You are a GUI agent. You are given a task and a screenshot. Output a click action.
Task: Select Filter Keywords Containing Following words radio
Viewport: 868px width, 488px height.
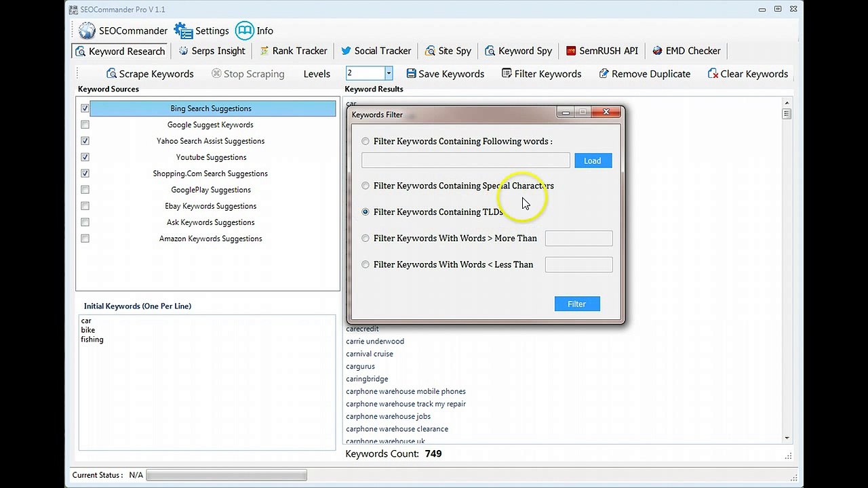pos(366,141)
